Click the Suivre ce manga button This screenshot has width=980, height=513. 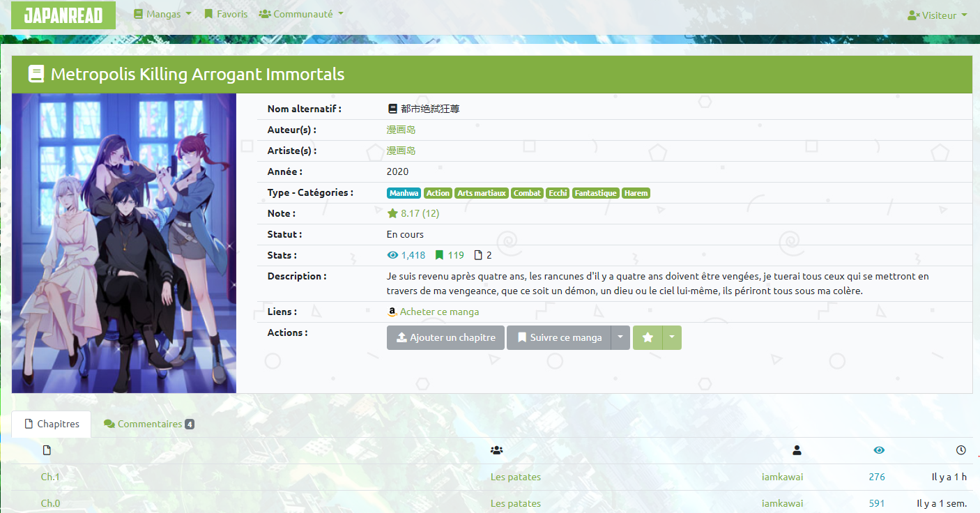point(559,337)
